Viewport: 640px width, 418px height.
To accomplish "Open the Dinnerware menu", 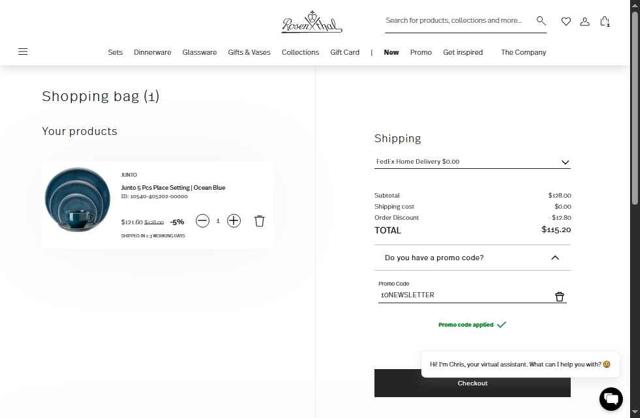I will click(152, 52).
